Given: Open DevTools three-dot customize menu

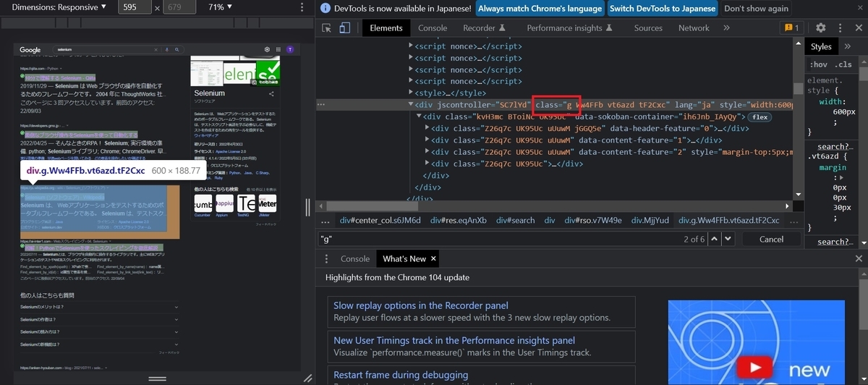Looking at the screenshot, I should 839,28.
